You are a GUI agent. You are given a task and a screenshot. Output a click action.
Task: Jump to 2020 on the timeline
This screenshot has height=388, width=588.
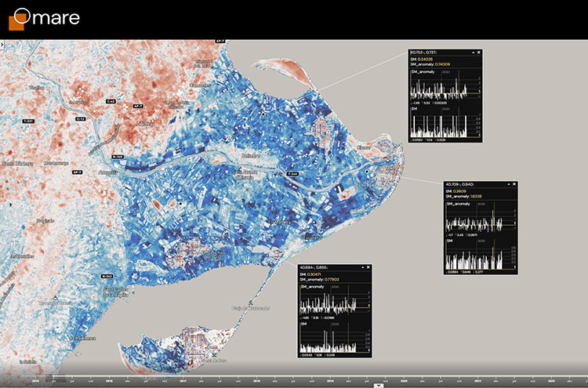404,381
